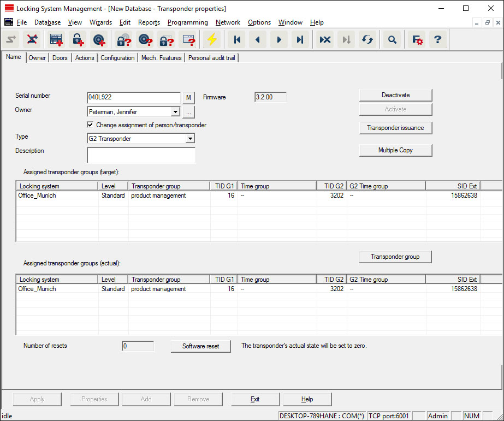Switch to the Doors tab
The image size is (504, 421).
tap(60, 58)
